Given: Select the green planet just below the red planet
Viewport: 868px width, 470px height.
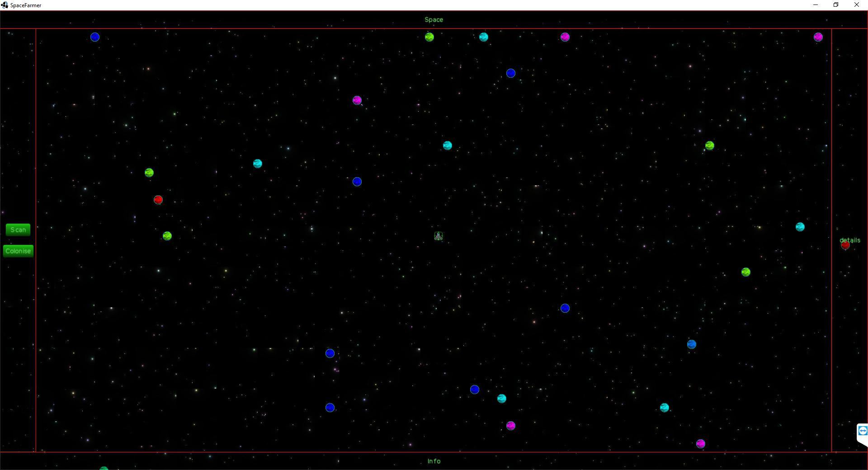Looking at the screenshot, I should pos(167,236).
